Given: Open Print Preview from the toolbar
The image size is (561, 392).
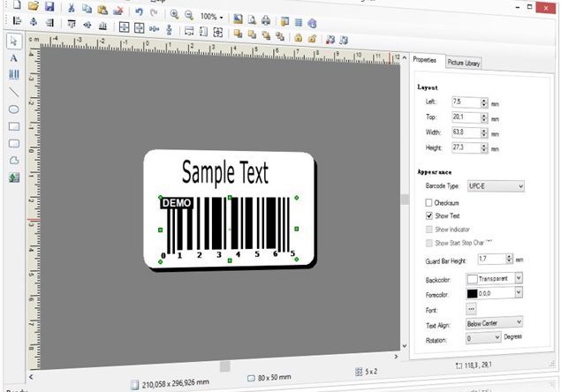Looking at the screenshot, I should tap(252, 19).
